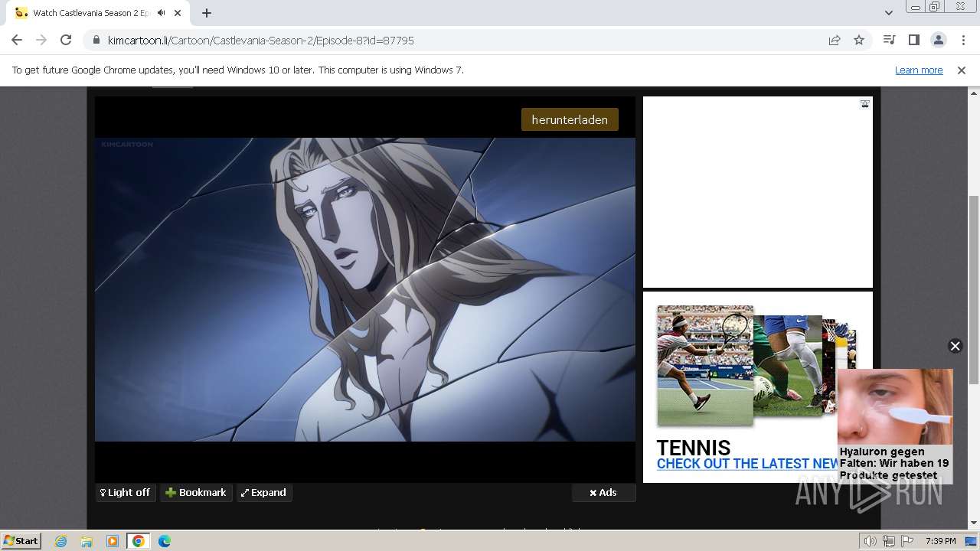Image resolution: width=980 pixels, height=551 pixels.
Task: Click the address bar URL
Action: click(261, 41)
